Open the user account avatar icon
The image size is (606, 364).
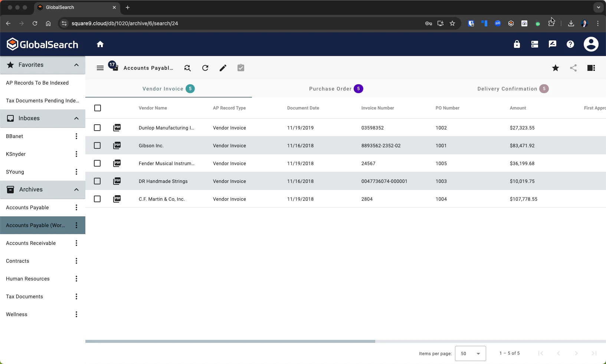pyautogui.click(x=591, y=44)
